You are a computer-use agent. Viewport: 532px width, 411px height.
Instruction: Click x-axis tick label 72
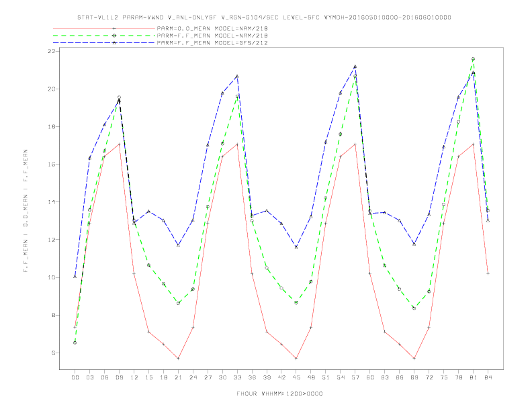point(429,377)
